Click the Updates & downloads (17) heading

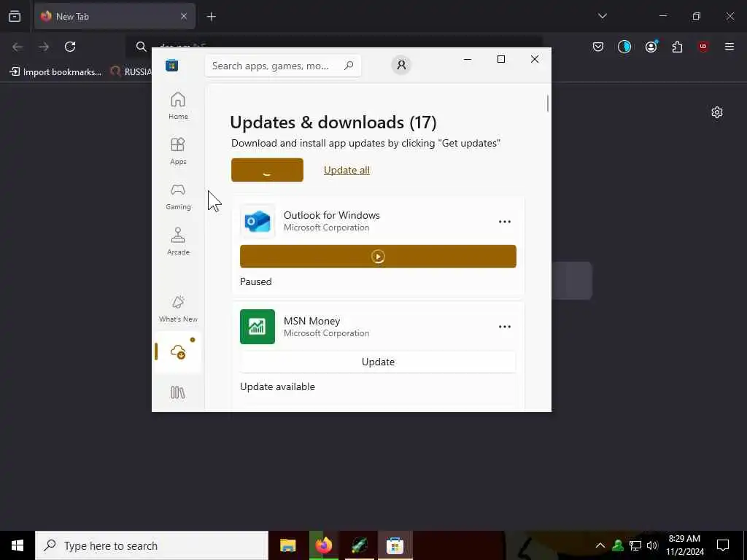[x=333, y=122]
